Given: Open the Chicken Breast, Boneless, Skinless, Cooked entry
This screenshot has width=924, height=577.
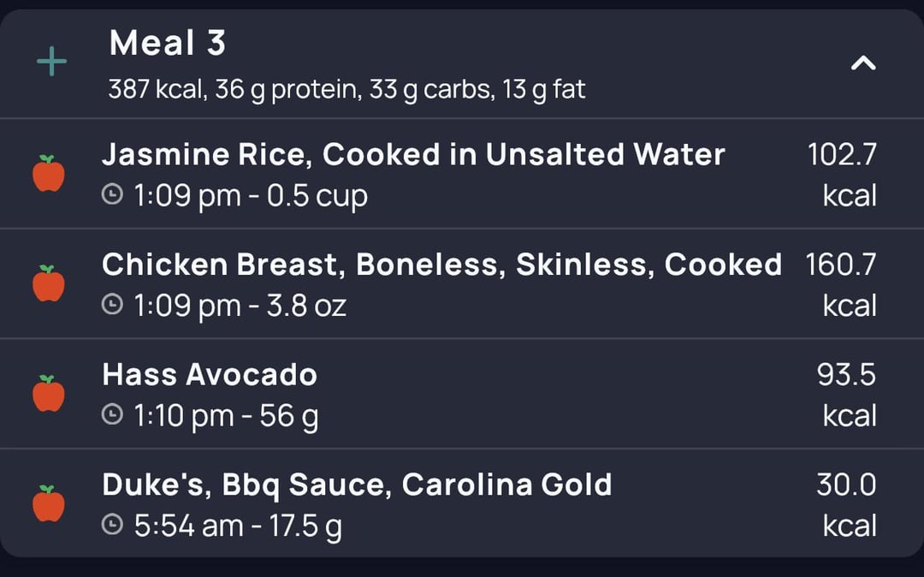Looking at the screenshot, I should pyautogui.click(x=462, y=283).
